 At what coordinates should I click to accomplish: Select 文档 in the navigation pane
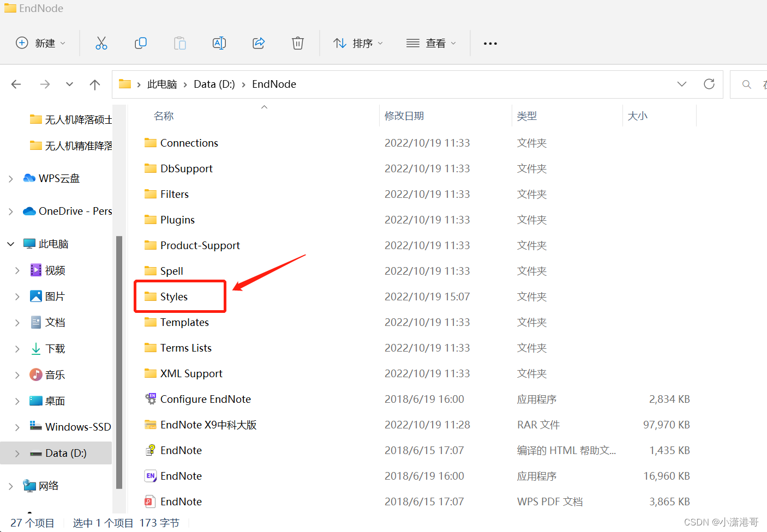pos(55,323)
